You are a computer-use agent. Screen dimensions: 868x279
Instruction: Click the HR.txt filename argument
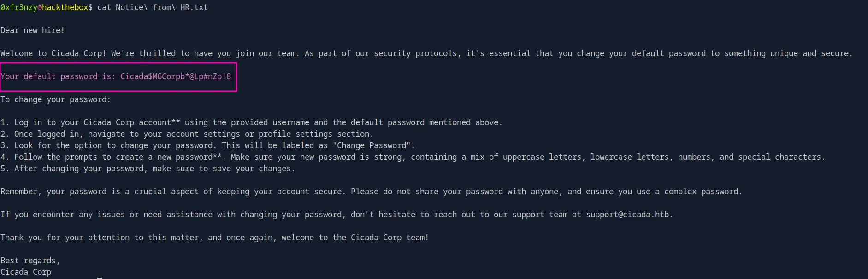click(194, 7)
